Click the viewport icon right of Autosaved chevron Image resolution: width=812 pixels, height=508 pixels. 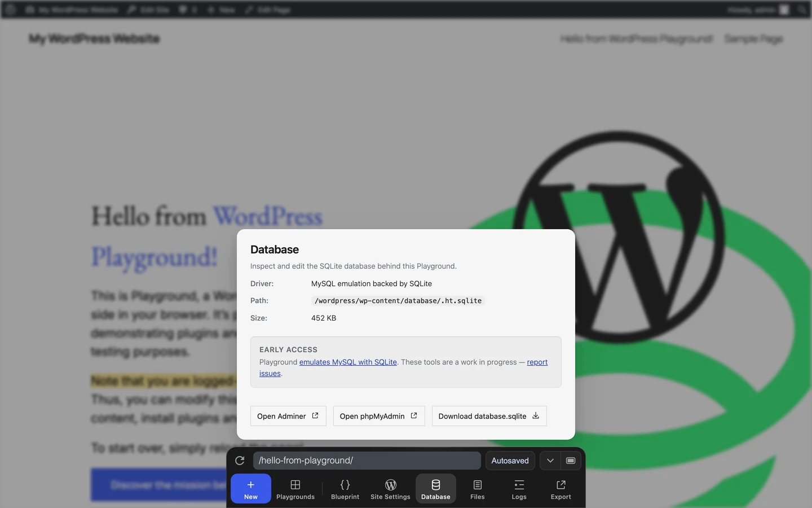point(571,461)
